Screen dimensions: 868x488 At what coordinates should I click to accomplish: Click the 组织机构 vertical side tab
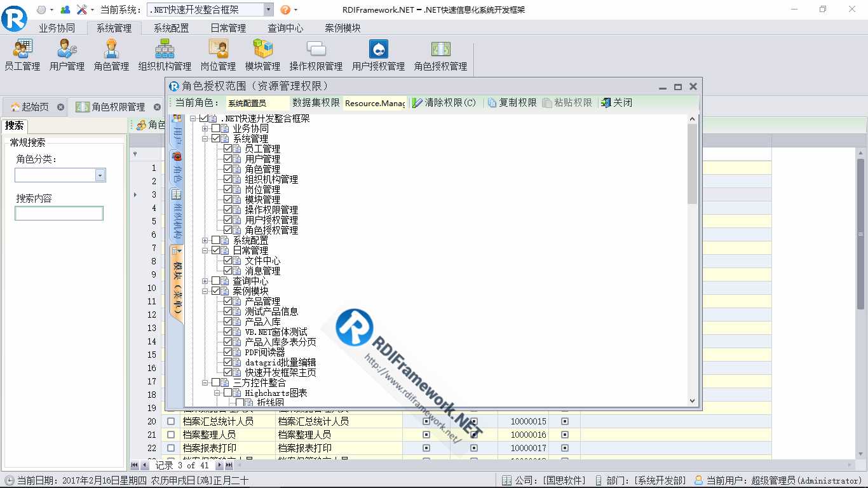(x=177, y=215)
